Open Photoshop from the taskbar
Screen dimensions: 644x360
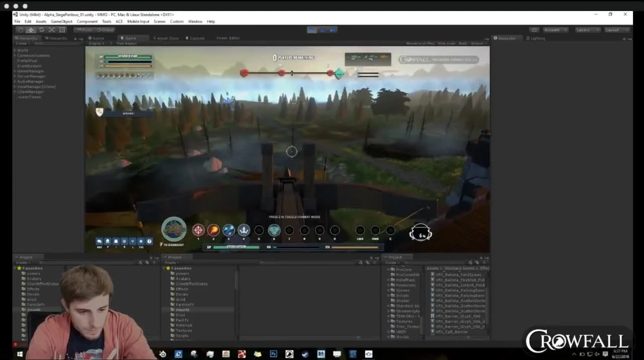(x=273, y=354)
